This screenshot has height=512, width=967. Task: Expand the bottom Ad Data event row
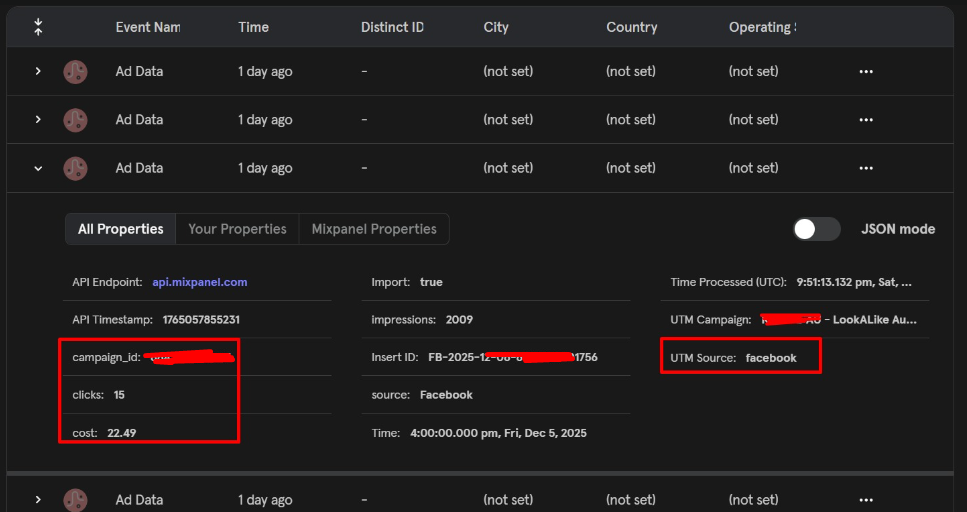pos(38,499)
